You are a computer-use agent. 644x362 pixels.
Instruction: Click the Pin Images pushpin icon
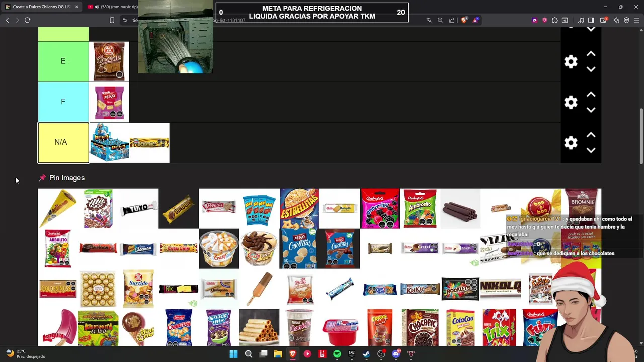click(42, 178)
